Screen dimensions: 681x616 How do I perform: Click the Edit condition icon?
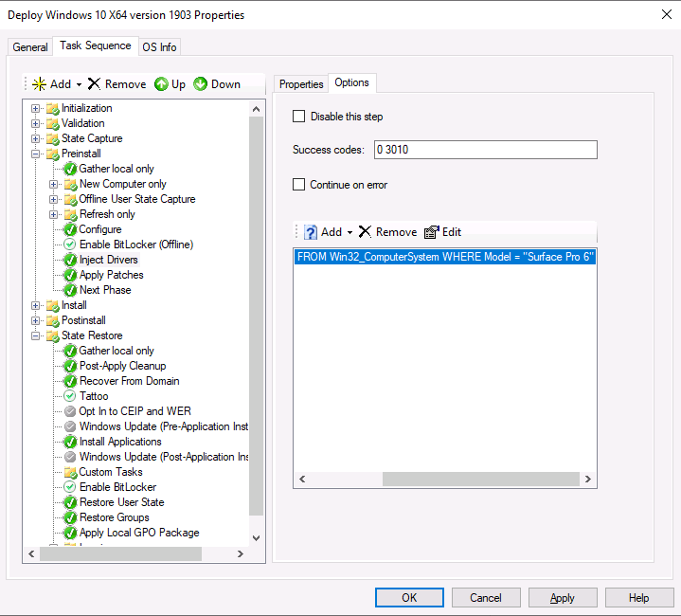[431, 232]
